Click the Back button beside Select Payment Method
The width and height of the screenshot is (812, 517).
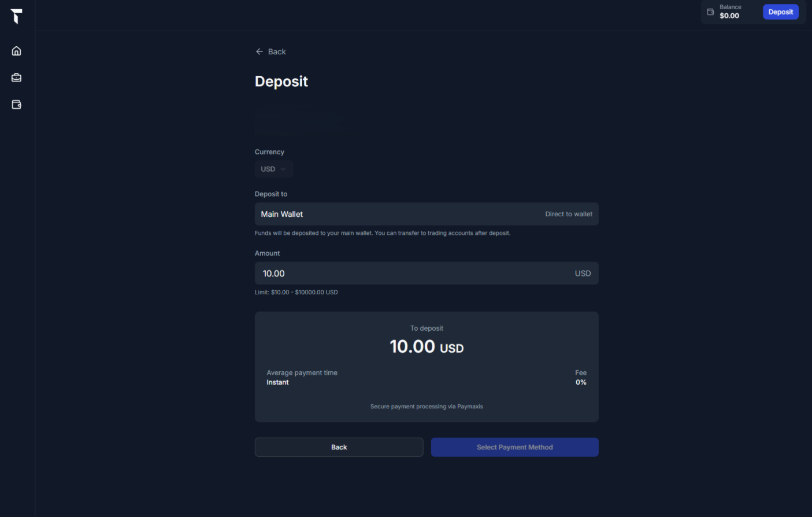pos(339,447)
